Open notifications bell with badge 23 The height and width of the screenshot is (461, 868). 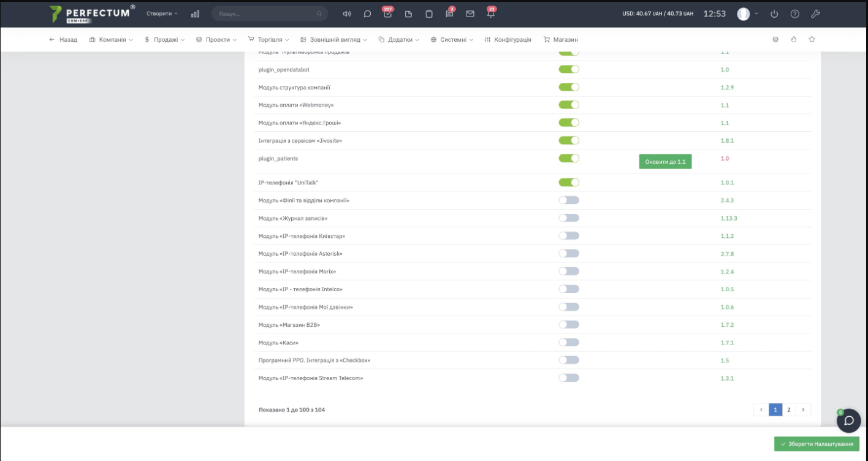490,13
